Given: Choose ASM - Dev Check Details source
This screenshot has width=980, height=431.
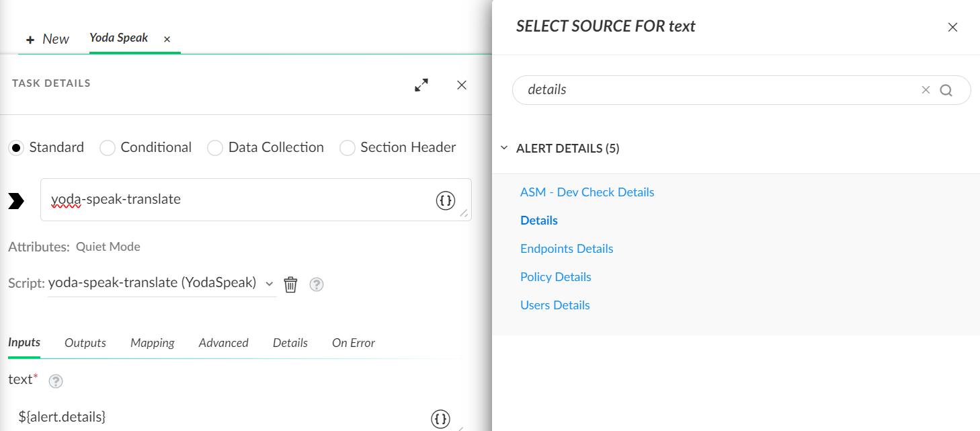Looking at the screenshot, I should [587, 192].
